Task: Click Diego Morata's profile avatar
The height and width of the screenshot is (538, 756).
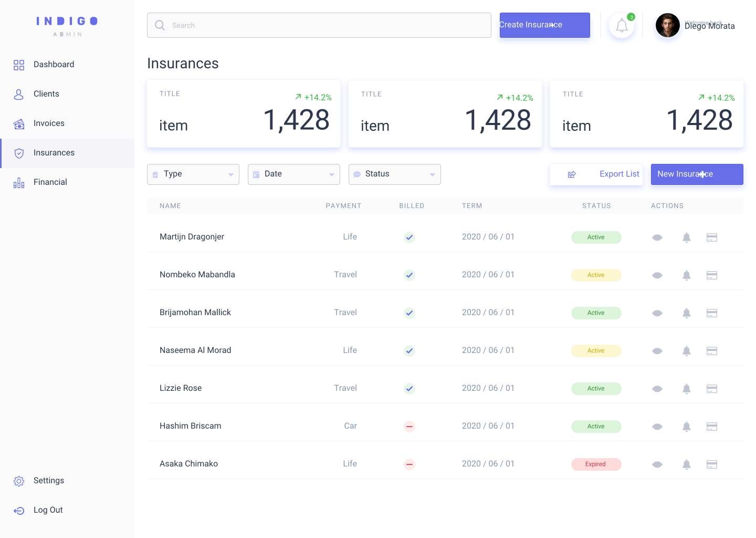Action: (668, 25)
